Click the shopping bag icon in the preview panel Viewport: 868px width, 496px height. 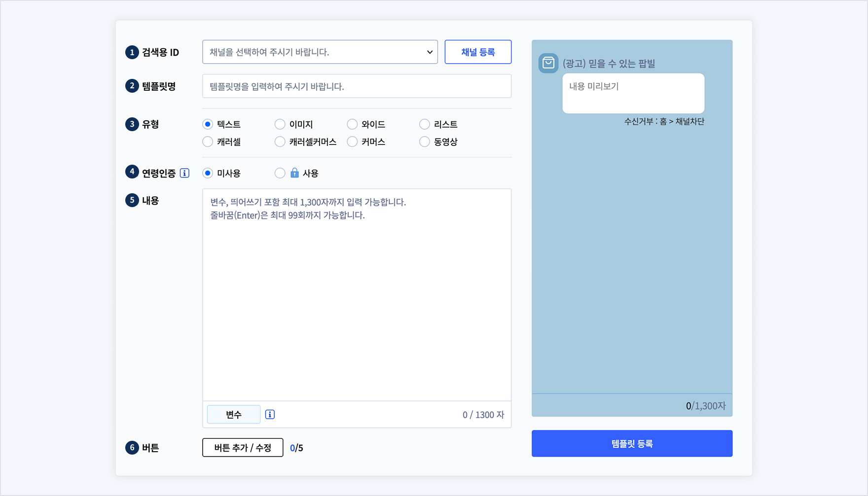tap(548, 63)
